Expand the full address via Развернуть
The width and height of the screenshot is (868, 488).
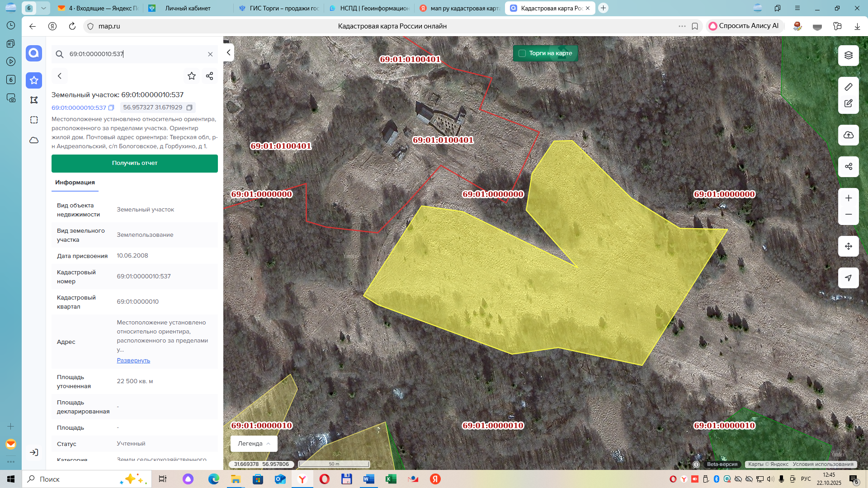click(133, 361)
